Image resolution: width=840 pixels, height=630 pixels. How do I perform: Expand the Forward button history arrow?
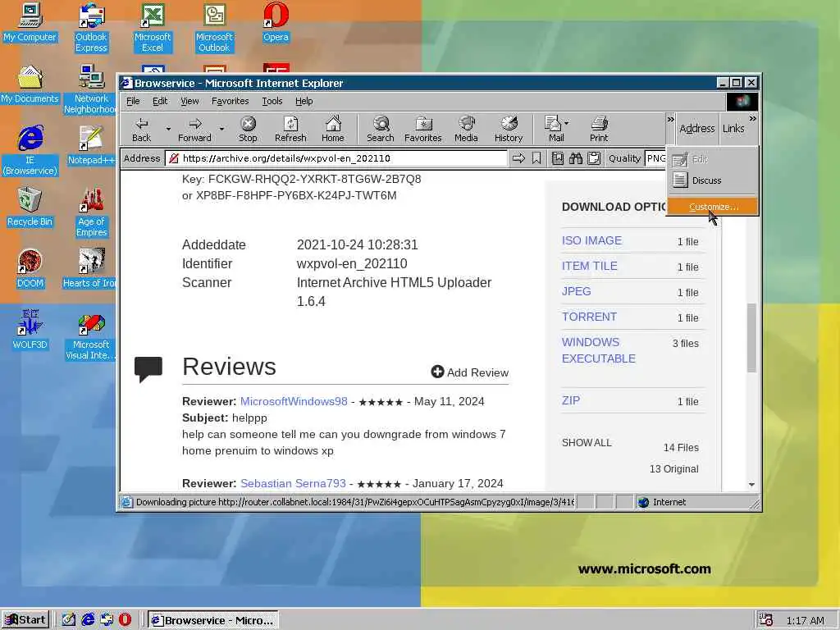click(x=221, y=129)
